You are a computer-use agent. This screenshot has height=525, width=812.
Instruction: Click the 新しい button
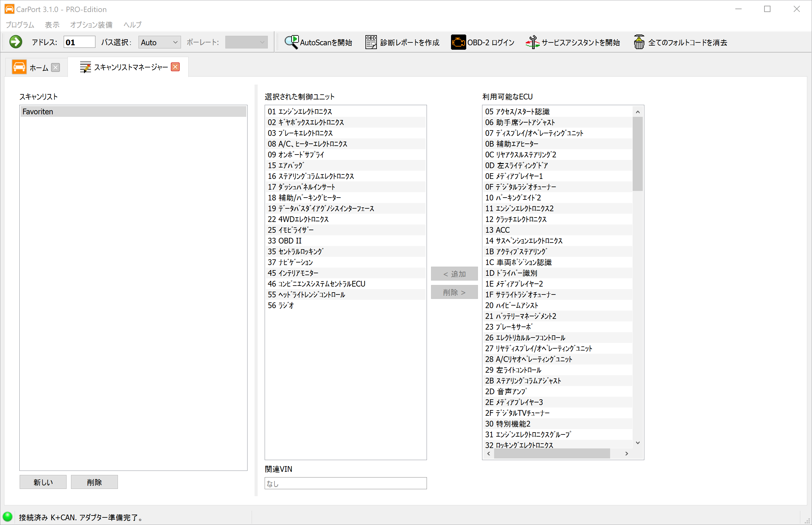[43, 482]
